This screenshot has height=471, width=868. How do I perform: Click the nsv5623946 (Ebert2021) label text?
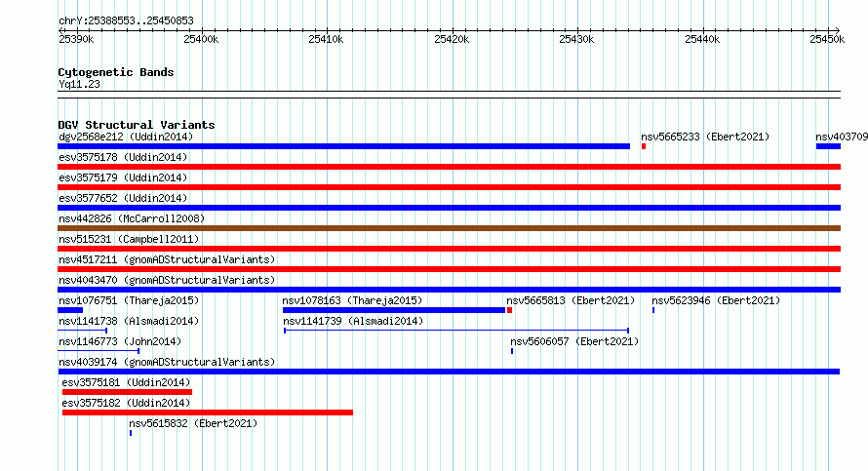point(716,300)
